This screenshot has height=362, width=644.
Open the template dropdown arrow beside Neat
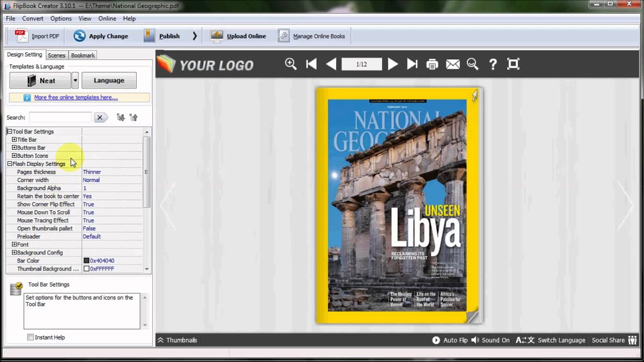click(x=75, y=80)
